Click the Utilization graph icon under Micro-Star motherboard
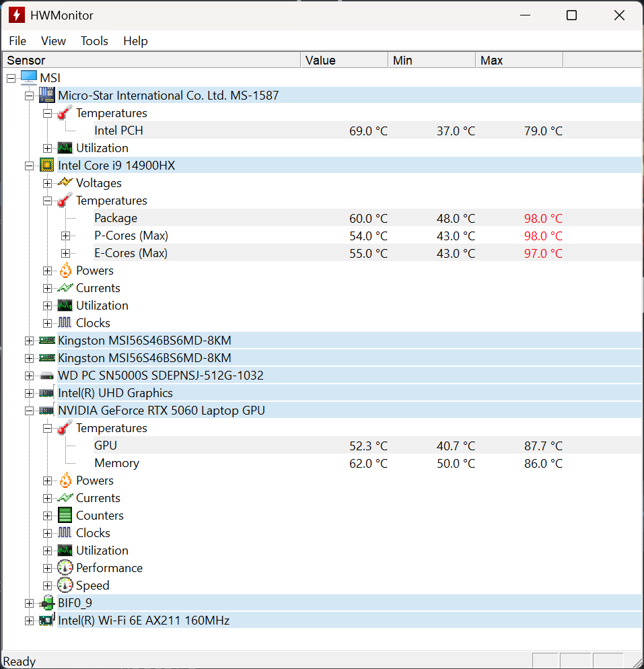 tap(65, 148)
